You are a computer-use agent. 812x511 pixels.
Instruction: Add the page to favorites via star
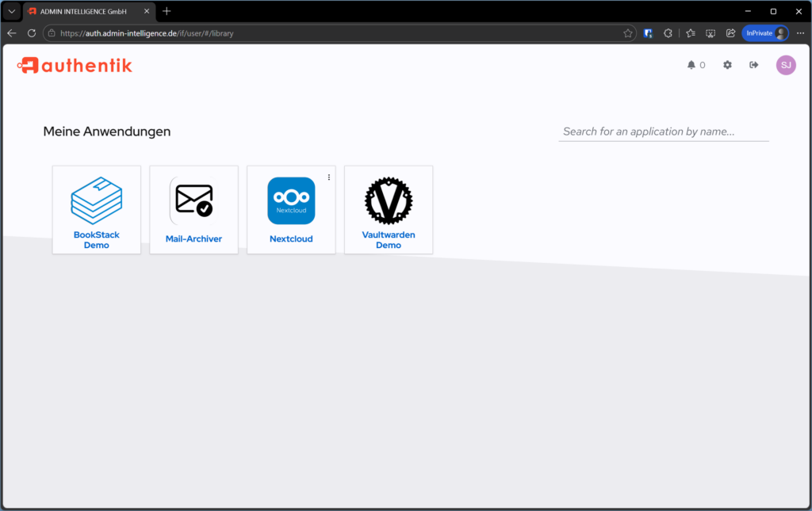pos(629,32)
